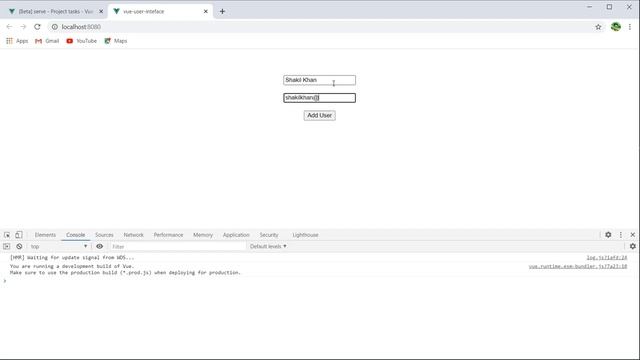Open the Console panel in DevTools
This screenshot has width=640, height=360.
(76, 235)
